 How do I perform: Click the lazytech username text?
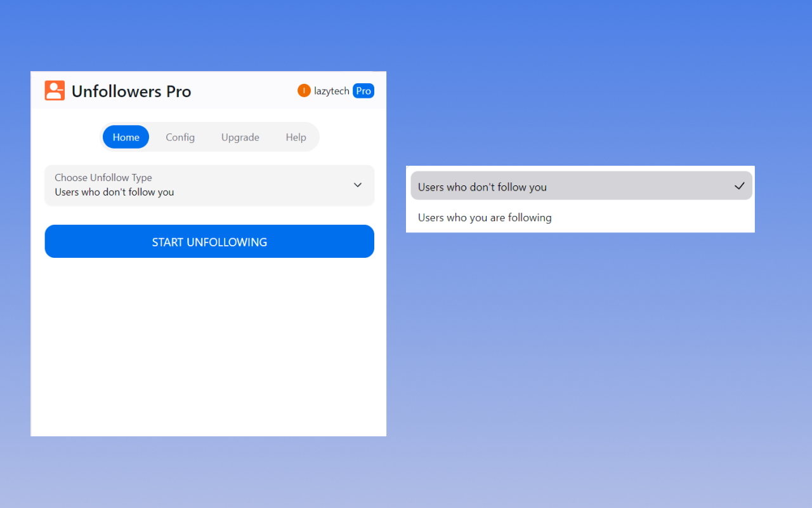pyautogui.click(x=332, y=91)
